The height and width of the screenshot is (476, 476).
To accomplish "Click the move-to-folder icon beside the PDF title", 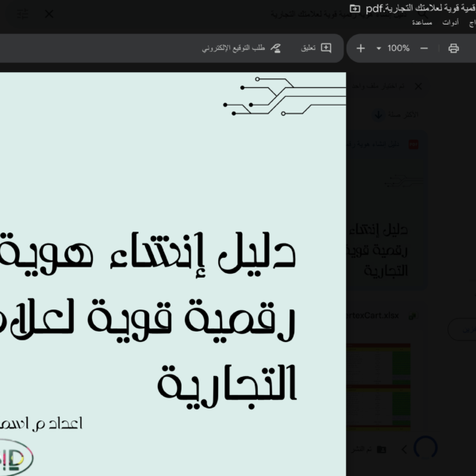I will point(355,9).
